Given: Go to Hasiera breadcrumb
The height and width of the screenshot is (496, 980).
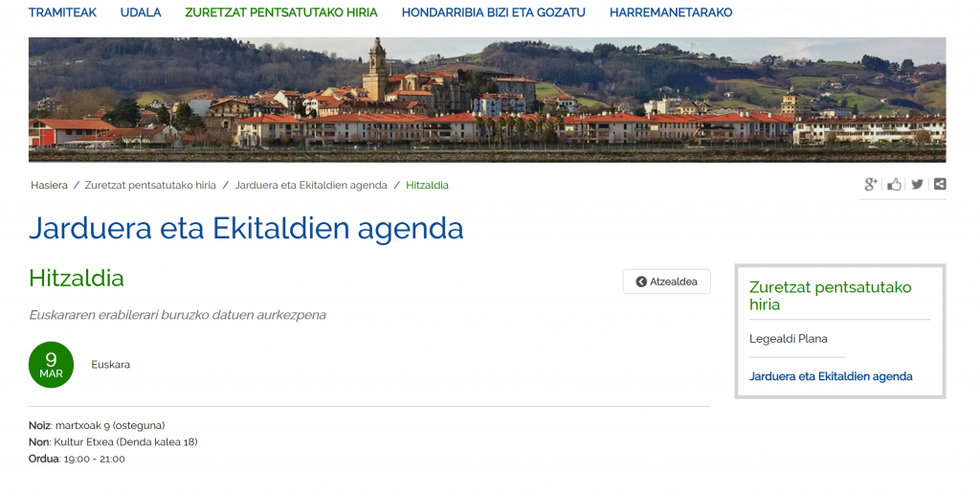Looking at the screenshot, I should coord(49,185).
